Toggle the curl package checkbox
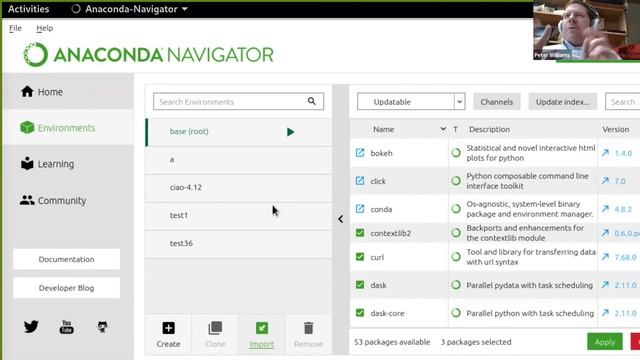 pos(360,257)
